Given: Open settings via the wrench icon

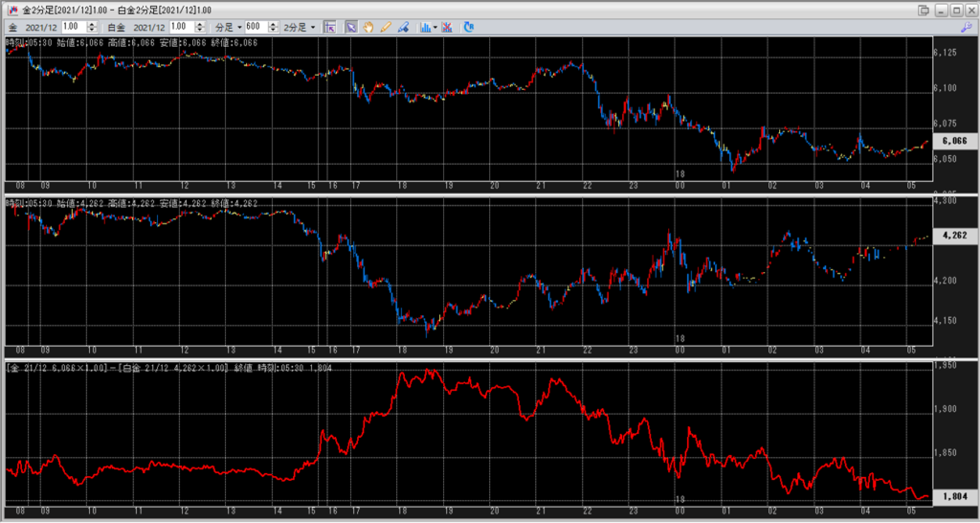Looking at the screenshot, I should click(x=967, y=27).
